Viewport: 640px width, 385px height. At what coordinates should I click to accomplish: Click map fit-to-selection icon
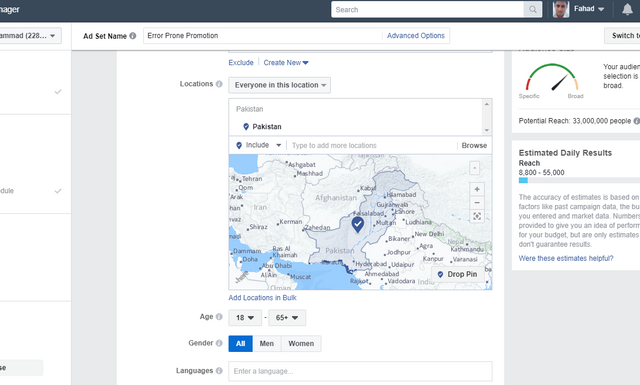coord(477,216)
